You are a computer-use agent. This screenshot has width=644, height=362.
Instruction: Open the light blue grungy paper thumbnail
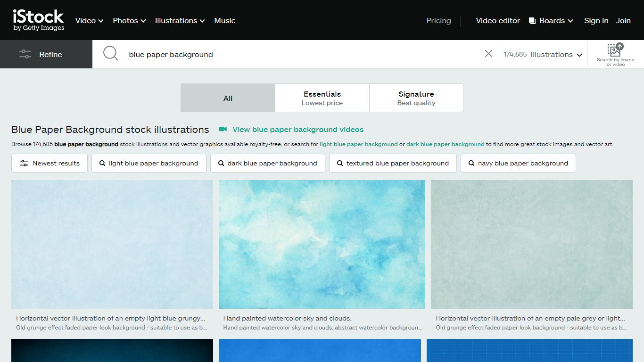pyautogui.click(x=112, y=244)
